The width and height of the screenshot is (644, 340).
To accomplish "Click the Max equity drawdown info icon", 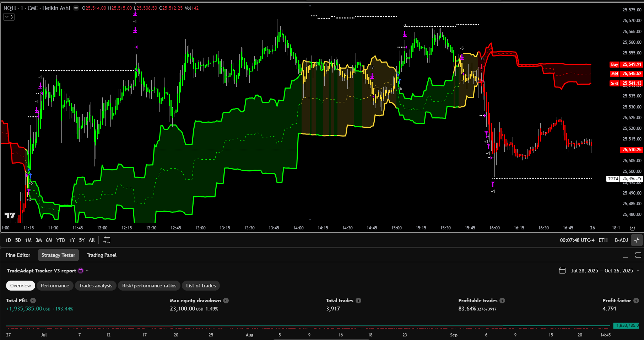I will (x=226, y=301).
